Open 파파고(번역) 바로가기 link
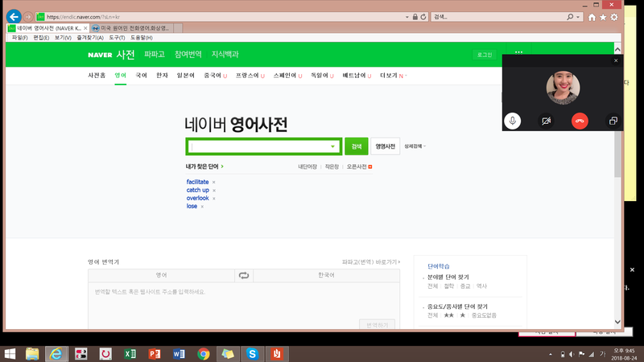 (x=371, y=262)
